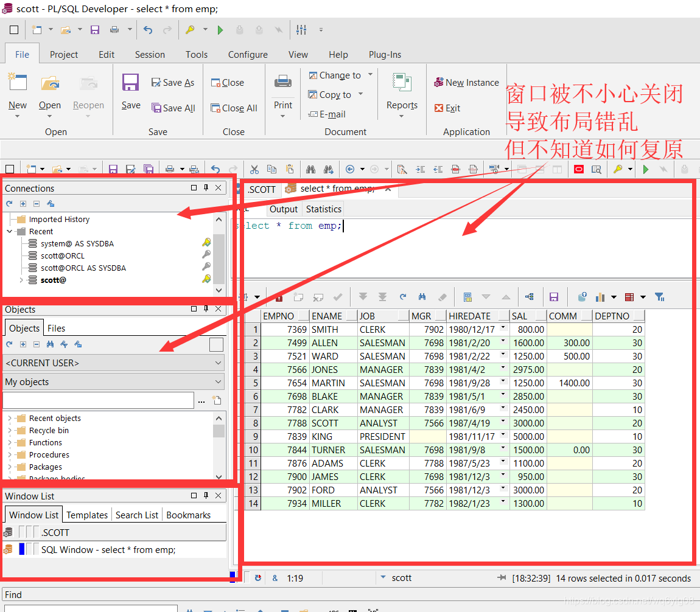Toggle auto-hide pin on the Connections panel
700x612 pixels.
(206, 189)
